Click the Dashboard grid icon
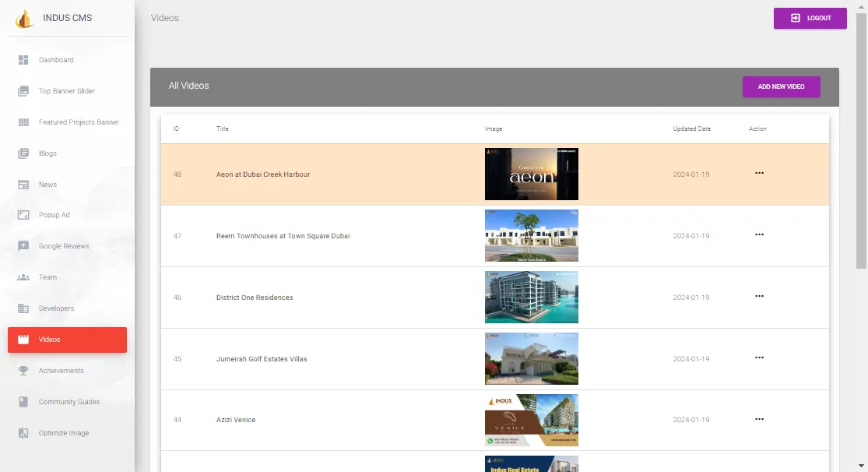868x472 pixels. [x=23, y=60]
